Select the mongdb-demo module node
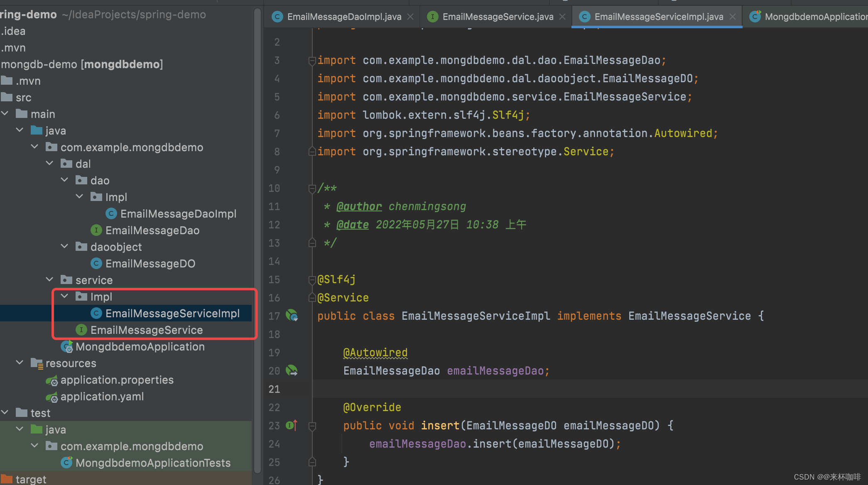Image resolution: width=868 pixels, height=485 pixels. [x=82, y=64]
